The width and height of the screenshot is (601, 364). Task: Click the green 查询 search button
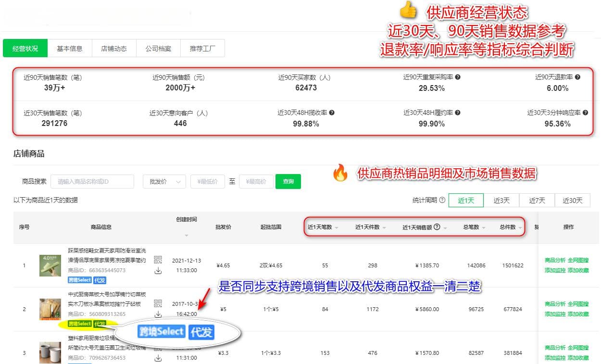click(x=288, y=181)
